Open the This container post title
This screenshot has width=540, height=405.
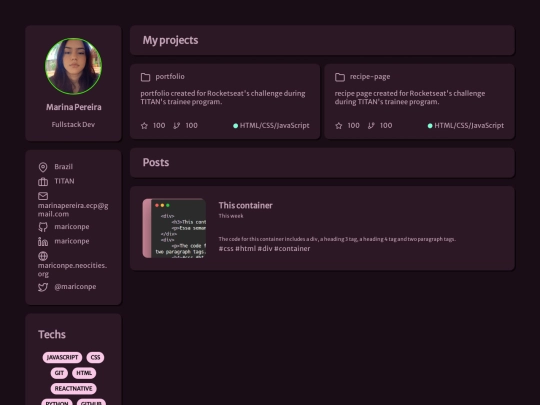point(246,205)
